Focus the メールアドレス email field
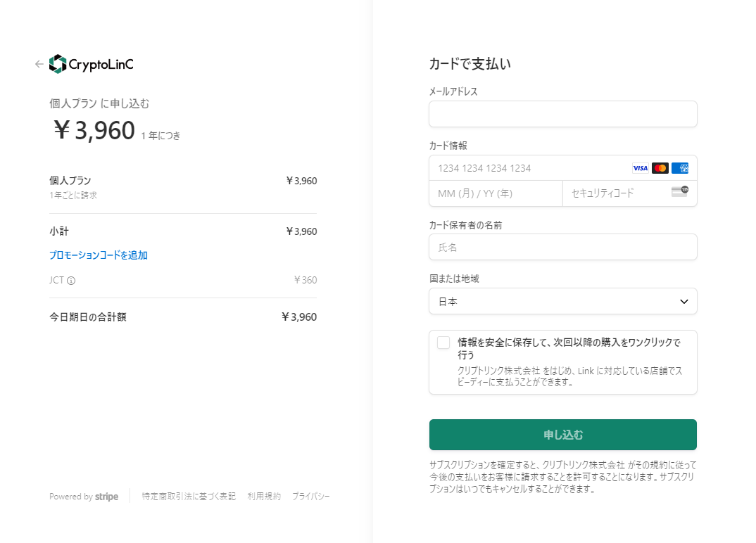 click(562, 114)
